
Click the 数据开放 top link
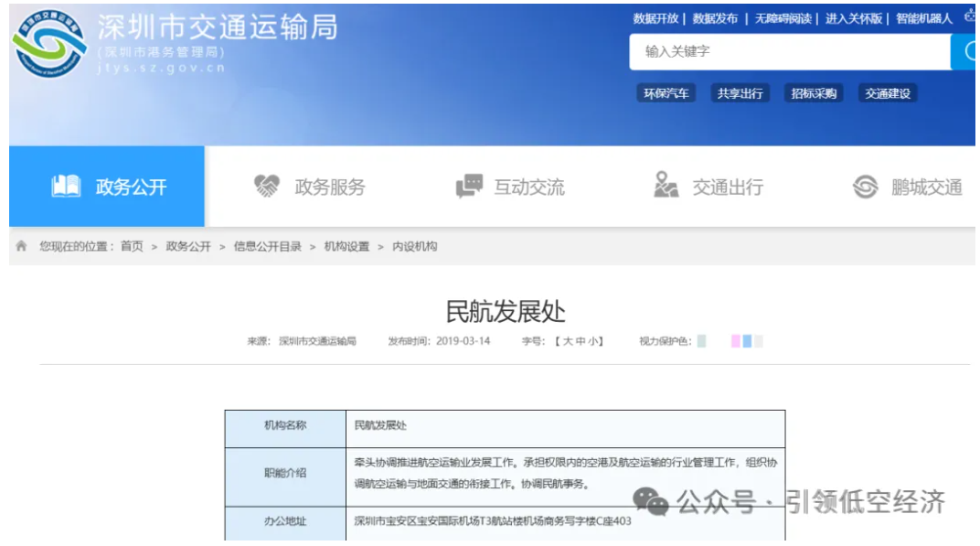tap(655, 18)
